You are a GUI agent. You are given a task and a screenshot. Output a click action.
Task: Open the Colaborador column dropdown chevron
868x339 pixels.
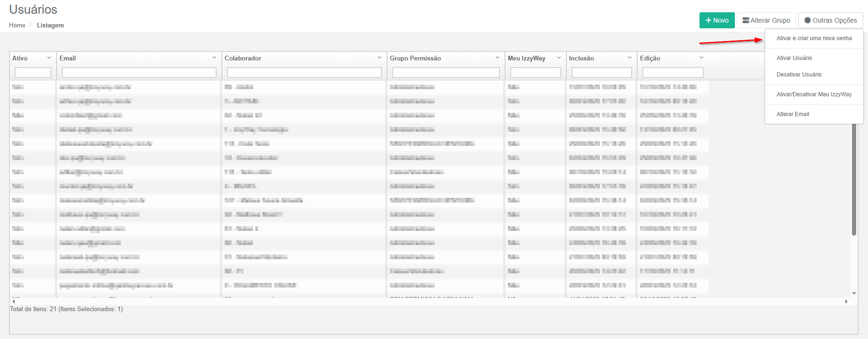(379, 58)
